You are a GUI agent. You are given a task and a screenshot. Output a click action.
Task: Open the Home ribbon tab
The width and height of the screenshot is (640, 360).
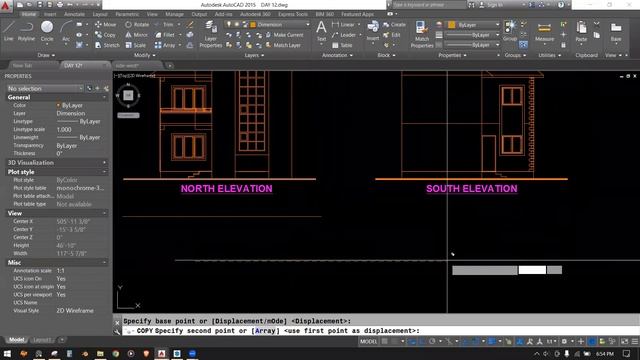click(29, 14)
